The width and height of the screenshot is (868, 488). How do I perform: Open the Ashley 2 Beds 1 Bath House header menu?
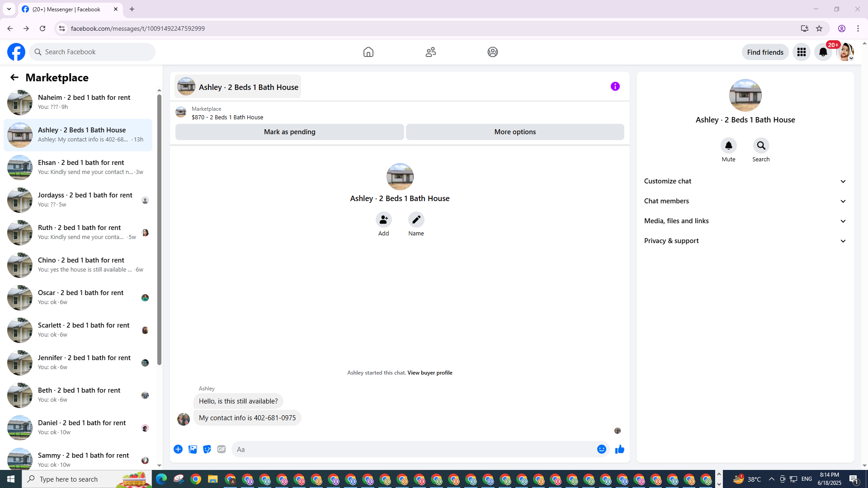(238, 86)
